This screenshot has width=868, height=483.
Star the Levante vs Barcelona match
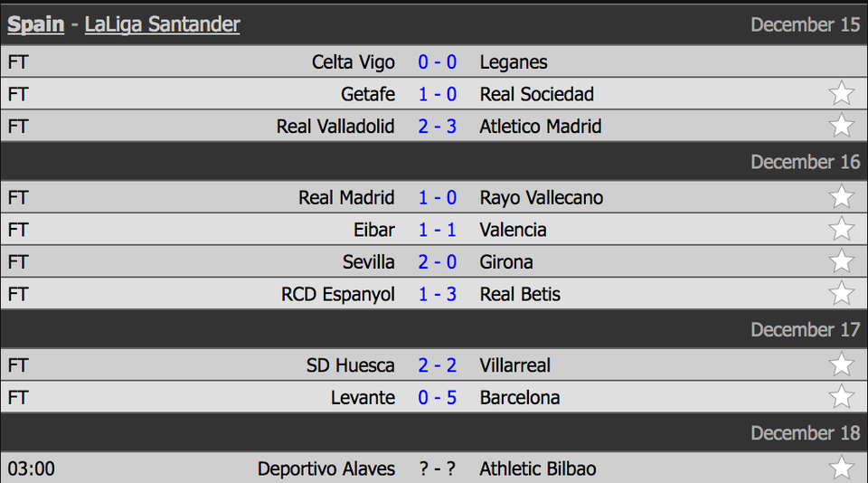[841, 396]
